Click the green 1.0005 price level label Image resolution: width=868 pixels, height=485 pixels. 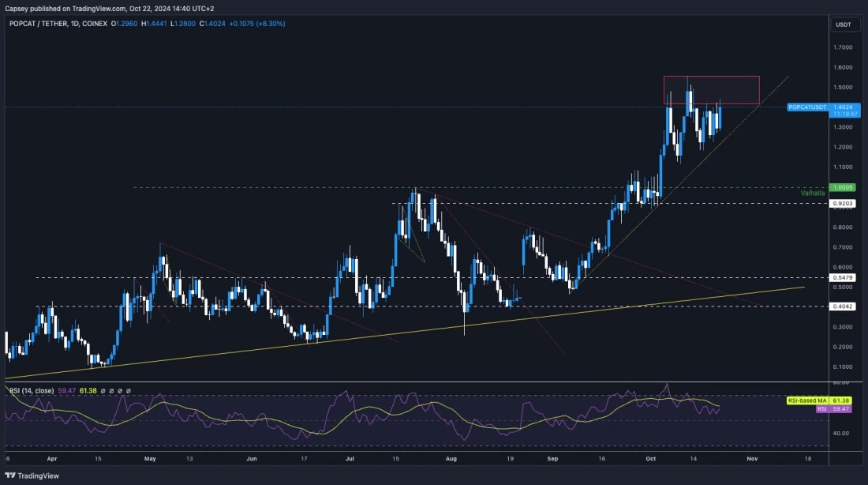point(844,188)
